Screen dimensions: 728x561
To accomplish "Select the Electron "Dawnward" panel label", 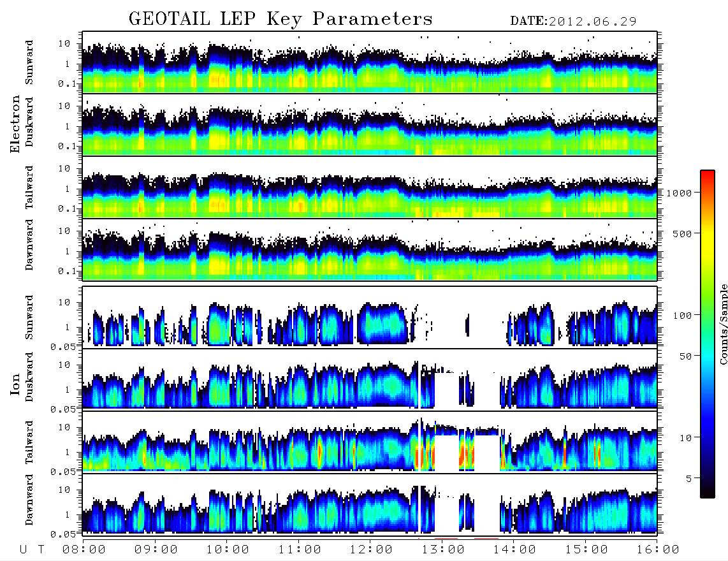I will [29, 245].
